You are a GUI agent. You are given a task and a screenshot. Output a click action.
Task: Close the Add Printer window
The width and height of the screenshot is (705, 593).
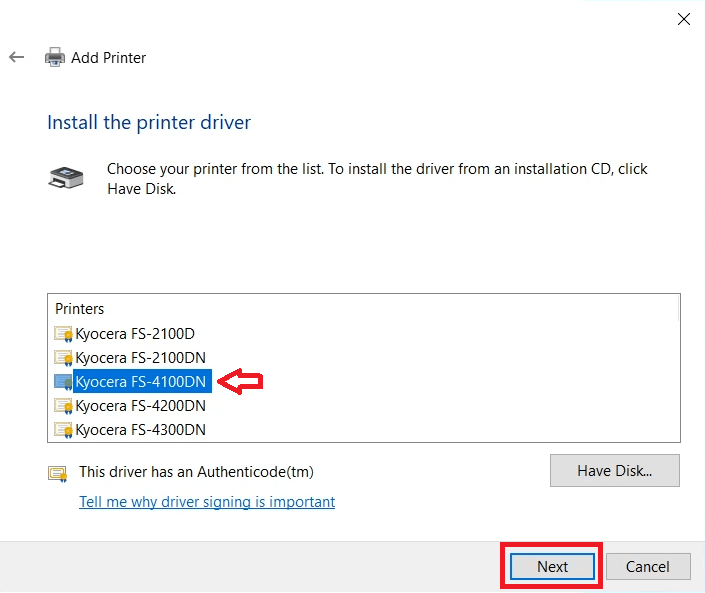[684, 19]
